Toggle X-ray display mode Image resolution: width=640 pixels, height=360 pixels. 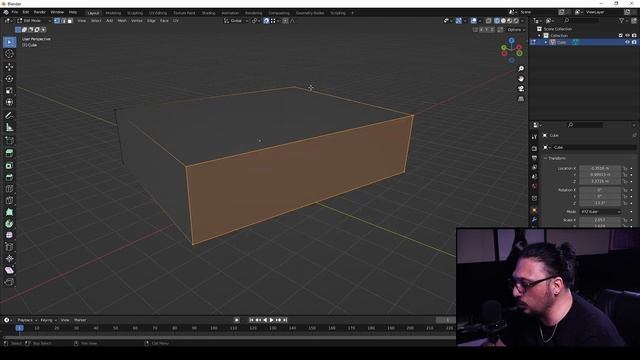click(x=488, y=20)
